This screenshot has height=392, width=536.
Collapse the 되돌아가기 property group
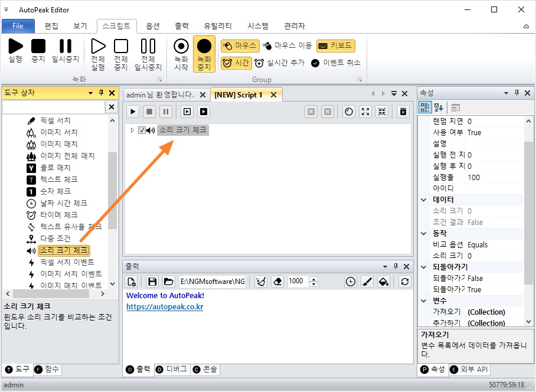(x=424, y=267)
